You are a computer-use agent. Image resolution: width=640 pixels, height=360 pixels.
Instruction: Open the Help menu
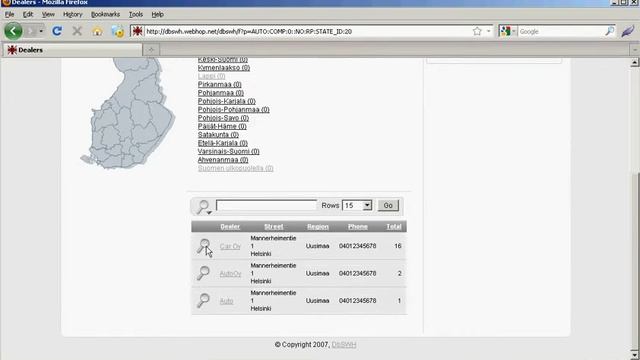click(158, 14)
